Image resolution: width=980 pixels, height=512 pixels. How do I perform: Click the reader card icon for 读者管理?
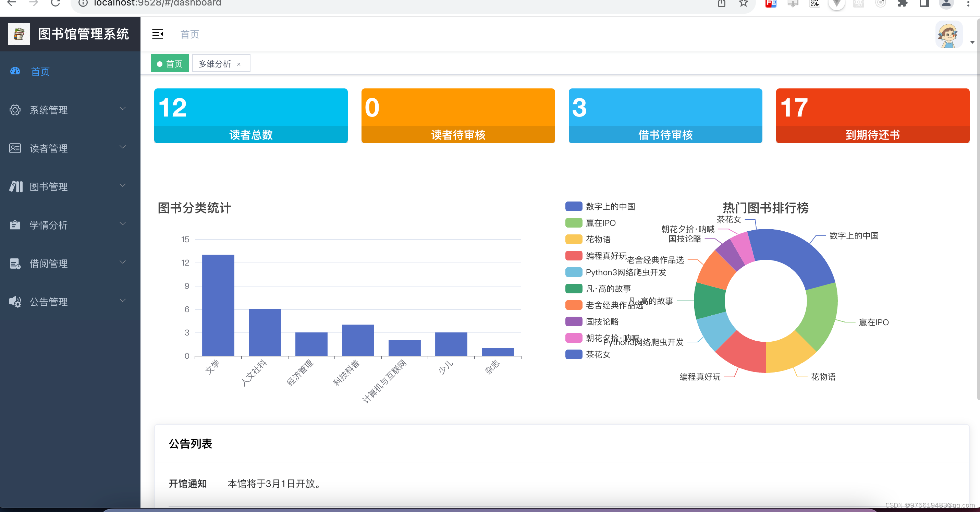pyautogui.click(x=15, y=148)
